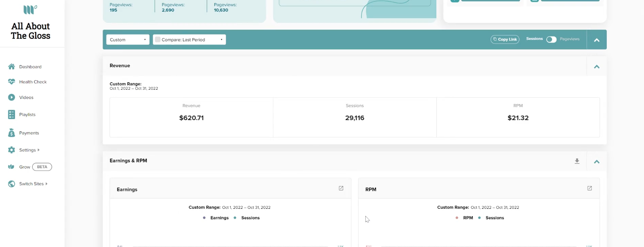Toggle RPM series in RPM chart legend
Image resolution: width=644 pixels, height=247 pixels.
coord(464,218)
